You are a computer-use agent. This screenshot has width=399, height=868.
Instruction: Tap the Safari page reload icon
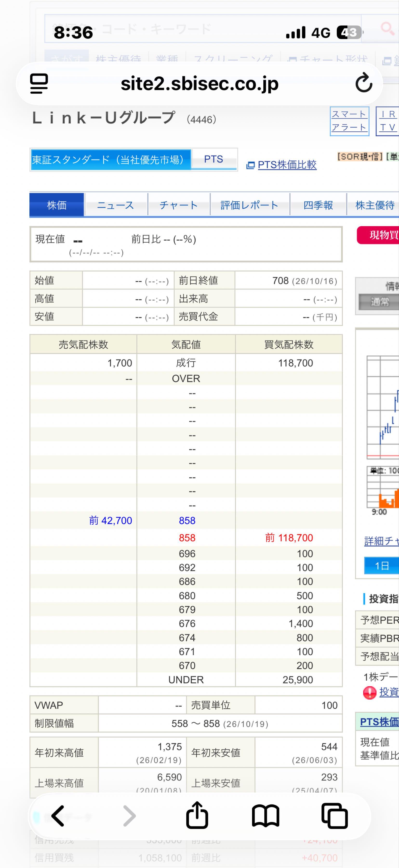pos(364,83)
